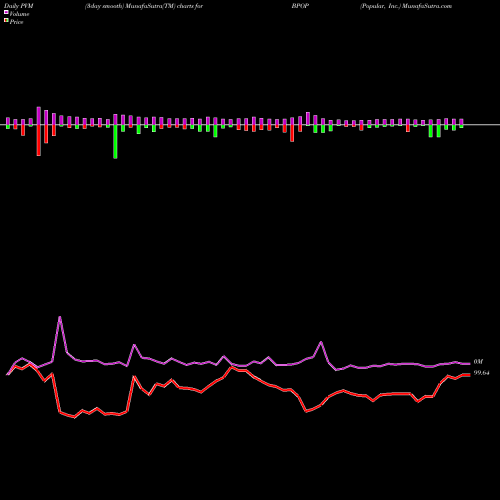Screen dimensions: 500x500
Task: Click the Price legend color swatch
Action: tap(6, 21)
